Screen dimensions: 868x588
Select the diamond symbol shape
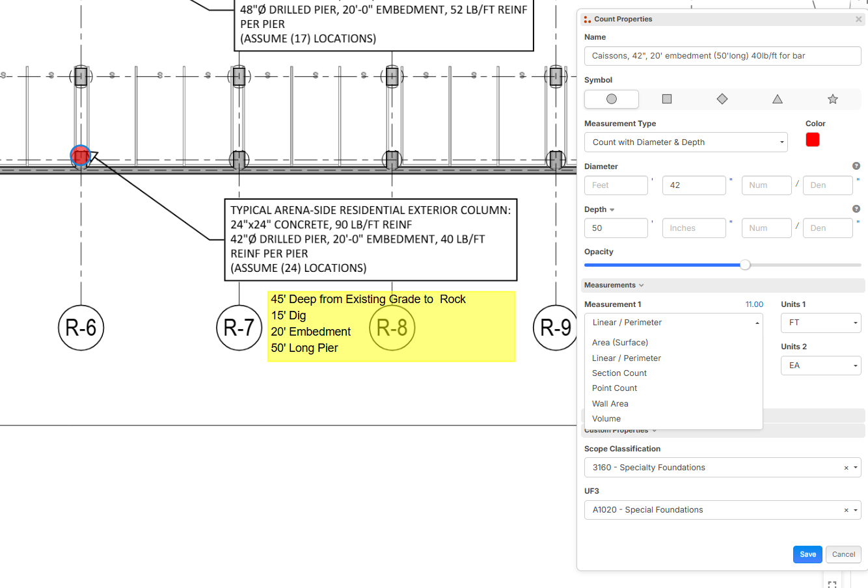pos(722,99)
